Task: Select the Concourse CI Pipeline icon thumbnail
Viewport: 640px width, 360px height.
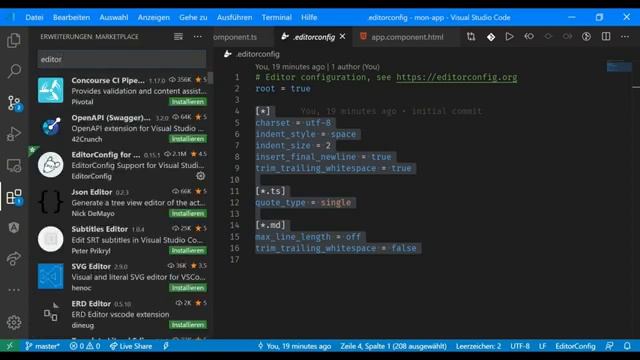Action: (51, 90)
